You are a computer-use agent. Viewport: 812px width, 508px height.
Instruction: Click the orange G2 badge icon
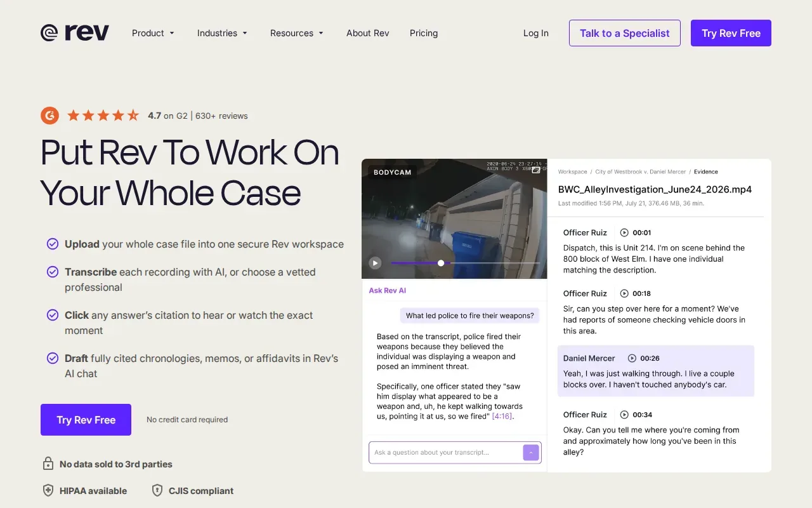tap(49, 116)
